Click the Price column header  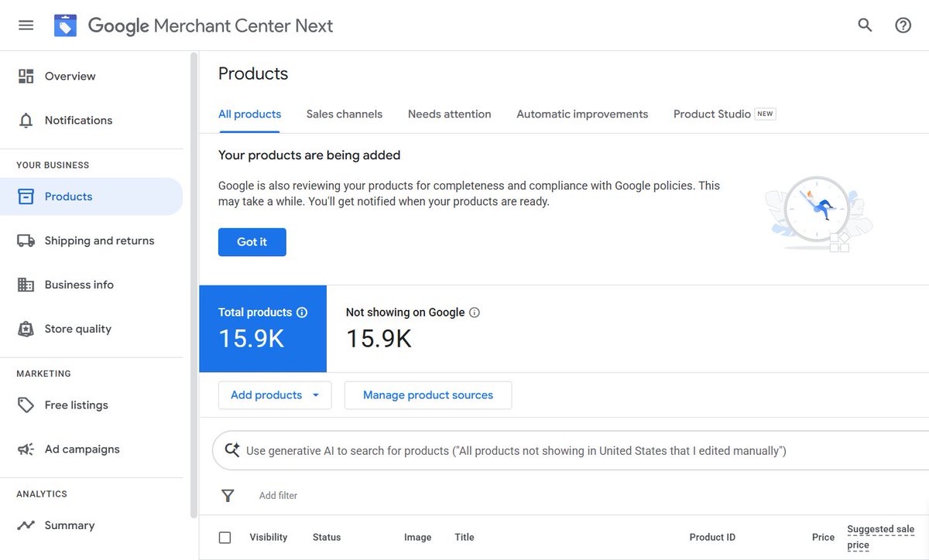(823, 538)
